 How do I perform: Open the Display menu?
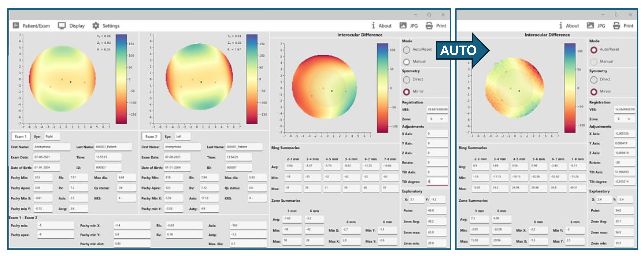pos(77,26)
